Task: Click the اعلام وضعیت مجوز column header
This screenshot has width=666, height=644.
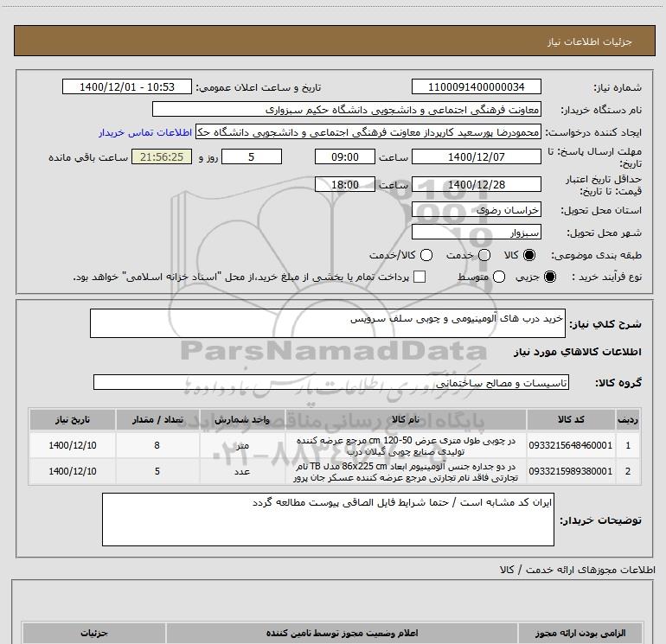Action: [x=342, y=633]
